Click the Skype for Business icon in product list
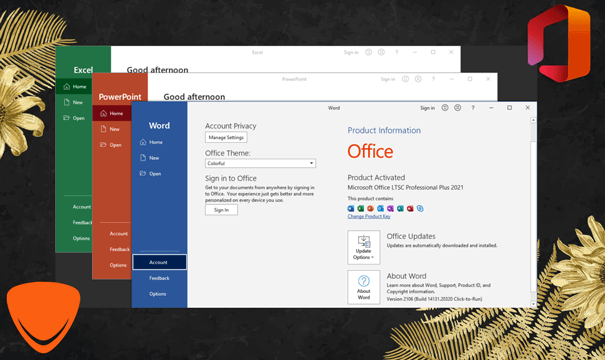 coord(420,208)
